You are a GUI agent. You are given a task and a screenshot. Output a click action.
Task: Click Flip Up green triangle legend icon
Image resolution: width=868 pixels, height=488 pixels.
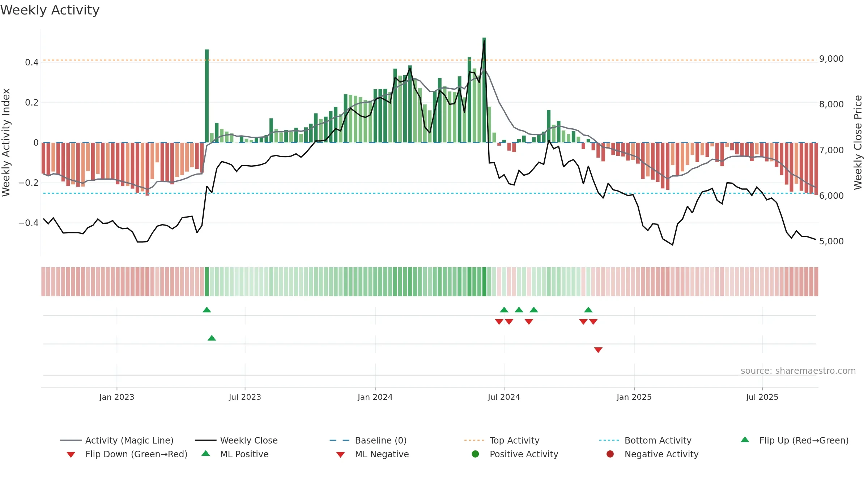745,440
